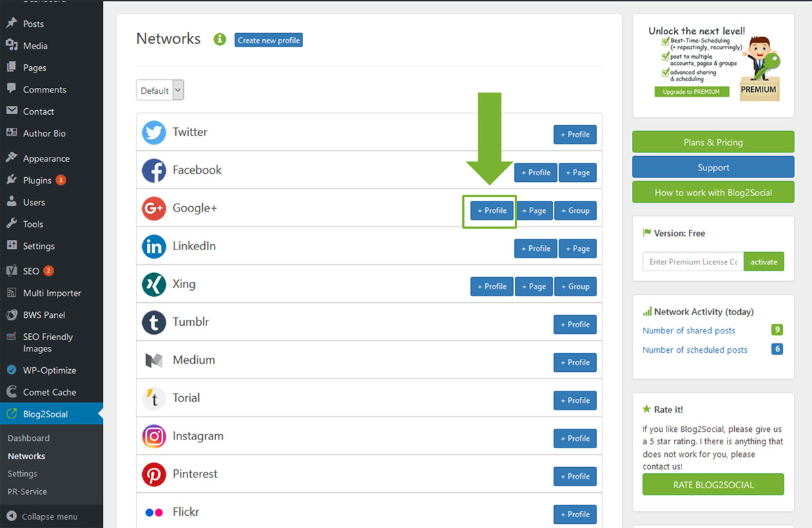
Task: Open the Default profile dropdown
Action: 160,91
